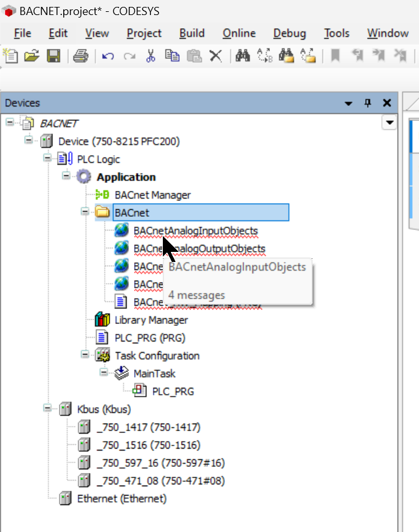Click the Redo arrow icon
Screen dimensions: 419x532
point(130,56)
